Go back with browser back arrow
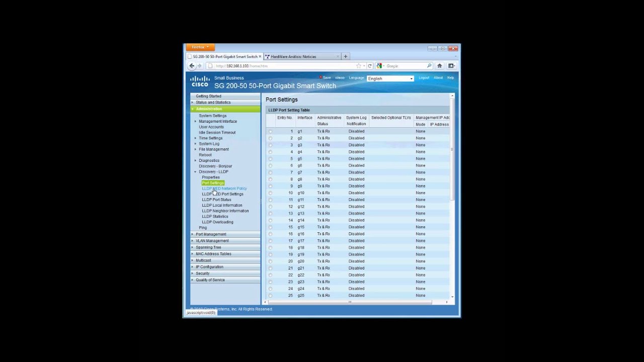Screen dimensions: 644x362 [x=192, y=66]
